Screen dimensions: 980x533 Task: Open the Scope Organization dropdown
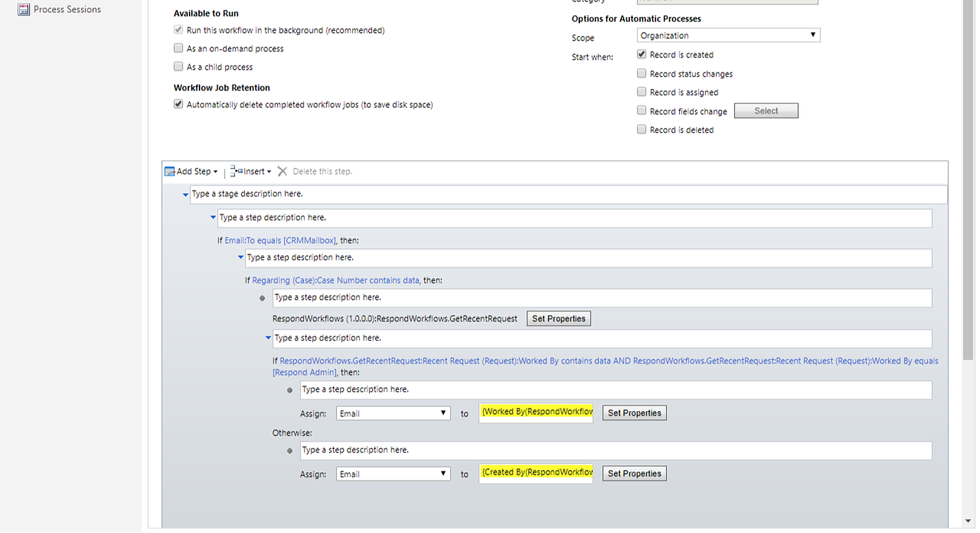pos(729,35)
